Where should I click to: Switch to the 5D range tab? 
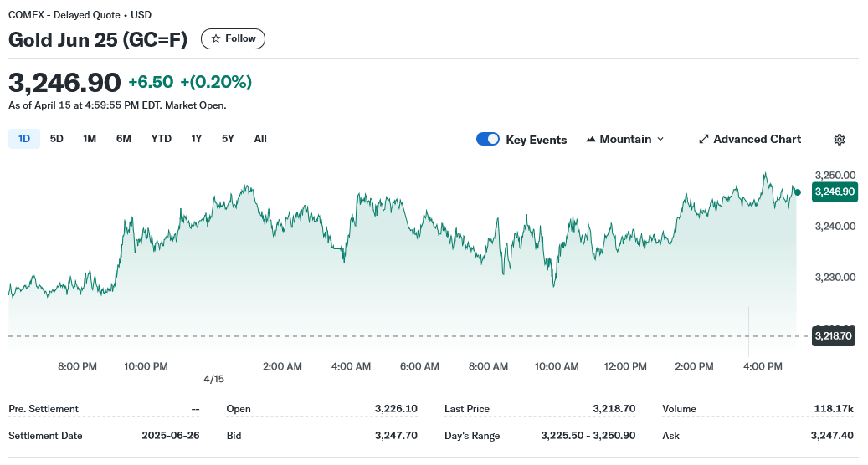pos(56,139)
